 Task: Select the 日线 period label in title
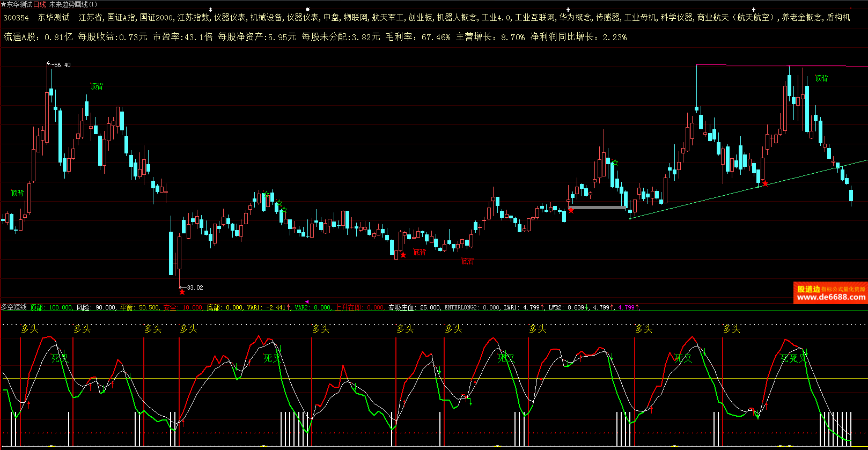click(x=39, y=4)
